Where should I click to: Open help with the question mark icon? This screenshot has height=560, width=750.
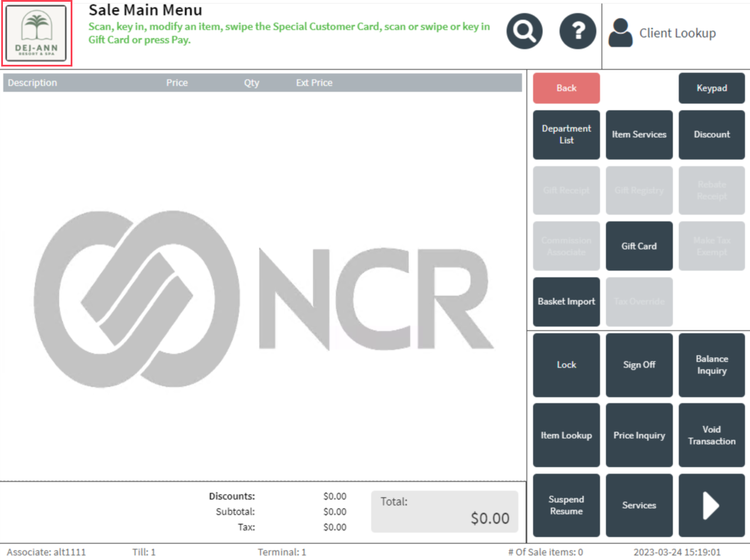tap(578, 32)
